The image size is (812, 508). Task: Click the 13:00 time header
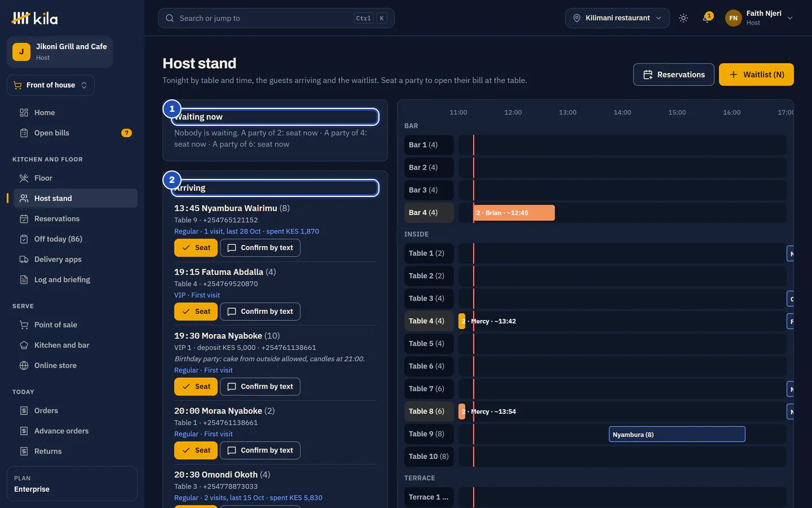(x=568, y=112)
